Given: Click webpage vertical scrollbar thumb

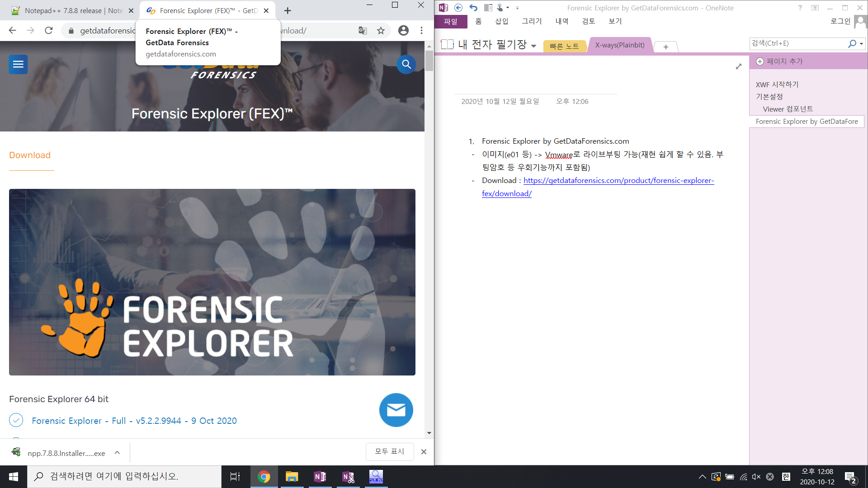Looking at the screenshot, I should click(429, 61).
